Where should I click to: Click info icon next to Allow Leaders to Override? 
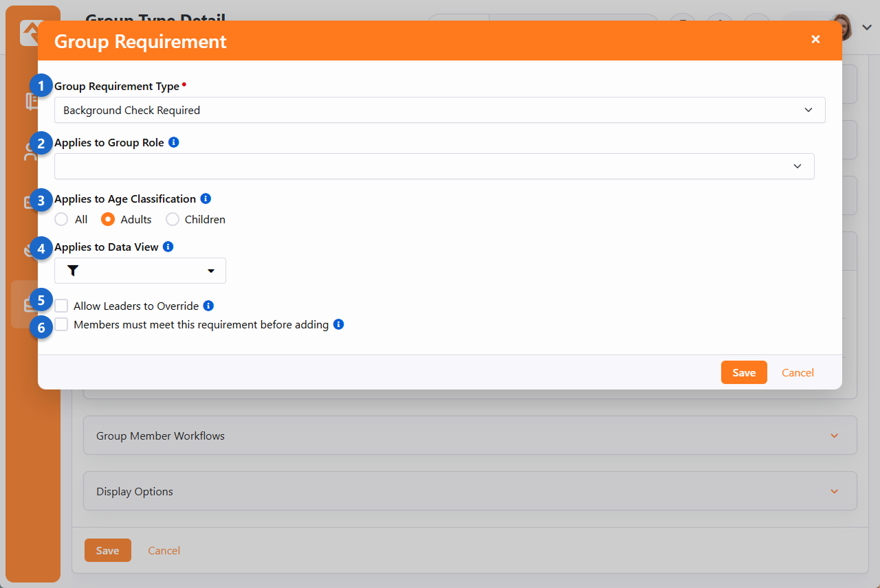point(209,306)
